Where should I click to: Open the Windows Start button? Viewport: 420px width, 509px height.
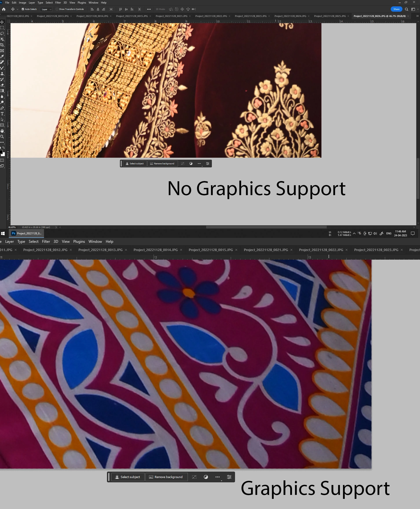pos(3,233)
